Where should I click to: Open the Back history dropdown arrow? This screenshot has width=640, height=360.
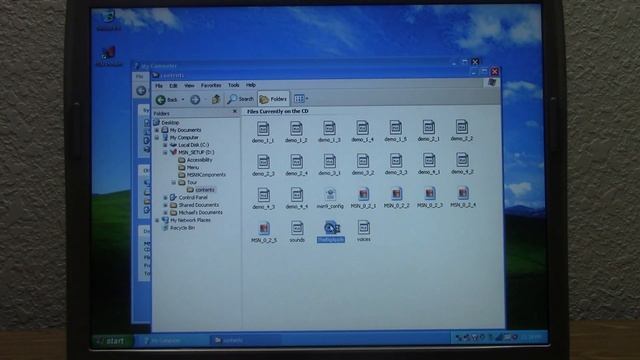click(183, 100)
